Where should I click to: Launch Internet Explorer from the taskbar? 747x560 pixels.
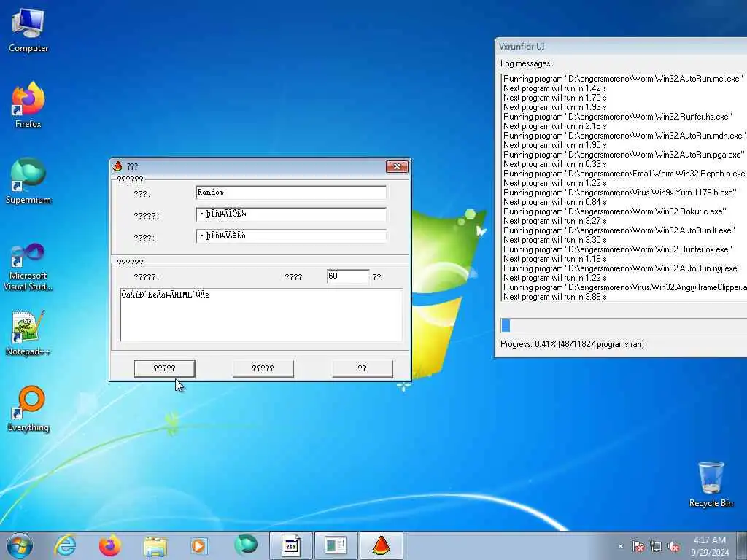[65, 545]
